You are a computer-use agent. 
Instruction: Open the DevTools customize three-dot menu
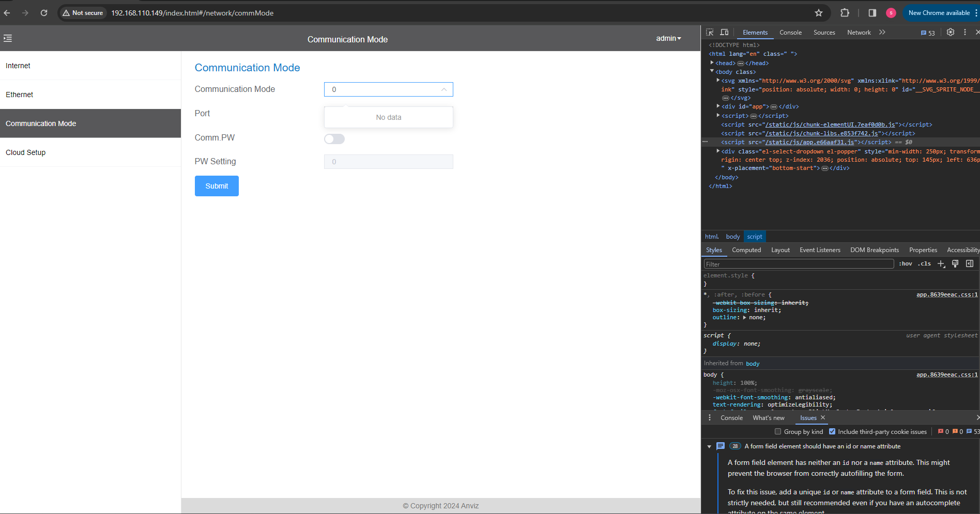965,32
